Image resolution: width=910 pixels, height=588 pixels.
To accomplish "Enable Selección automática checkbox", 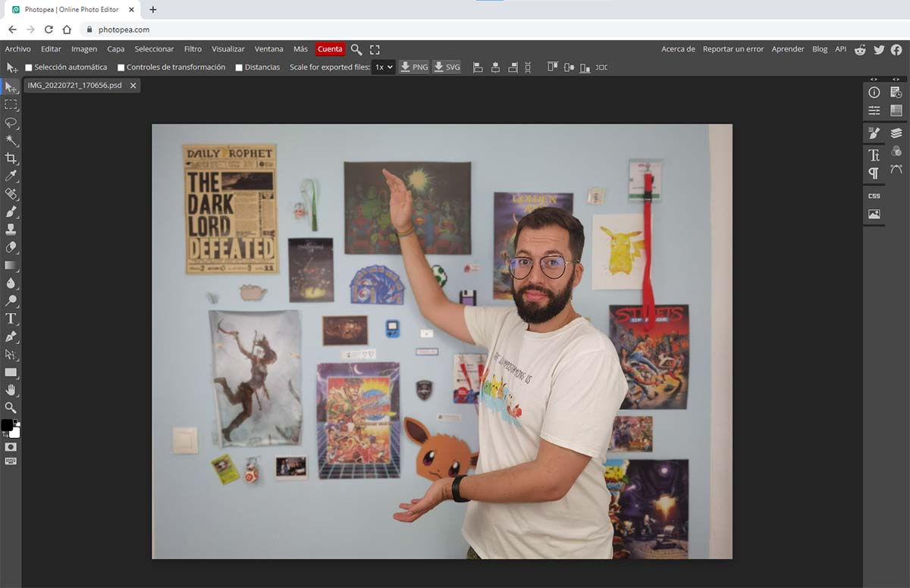I will click(29, 67).
